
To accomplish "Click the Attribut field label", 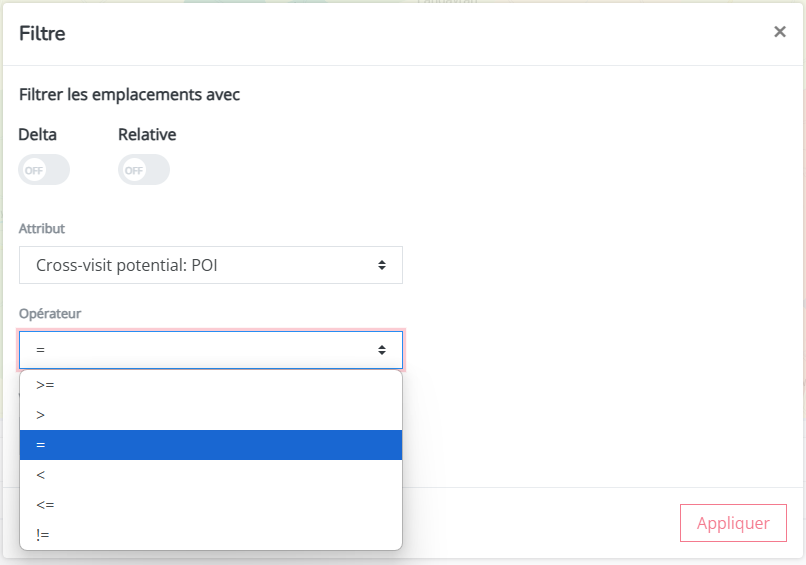I will (42, 228).
